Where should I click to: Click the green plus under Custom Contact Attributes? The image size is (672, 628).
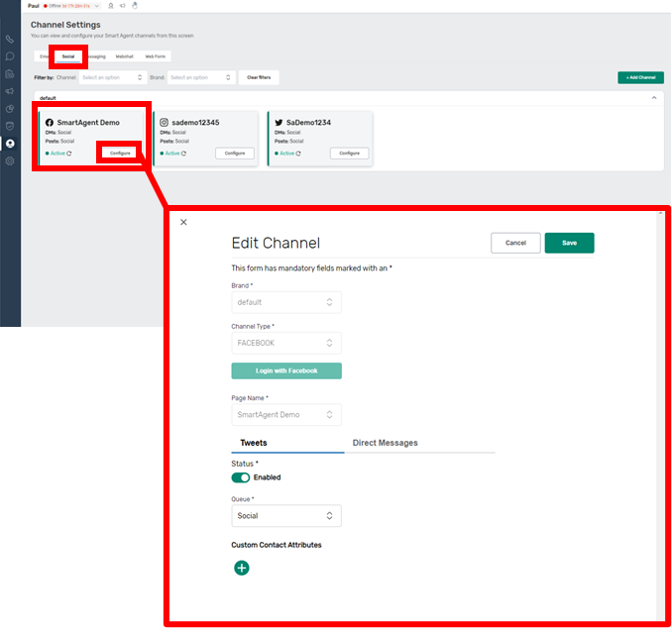point(241,568)
